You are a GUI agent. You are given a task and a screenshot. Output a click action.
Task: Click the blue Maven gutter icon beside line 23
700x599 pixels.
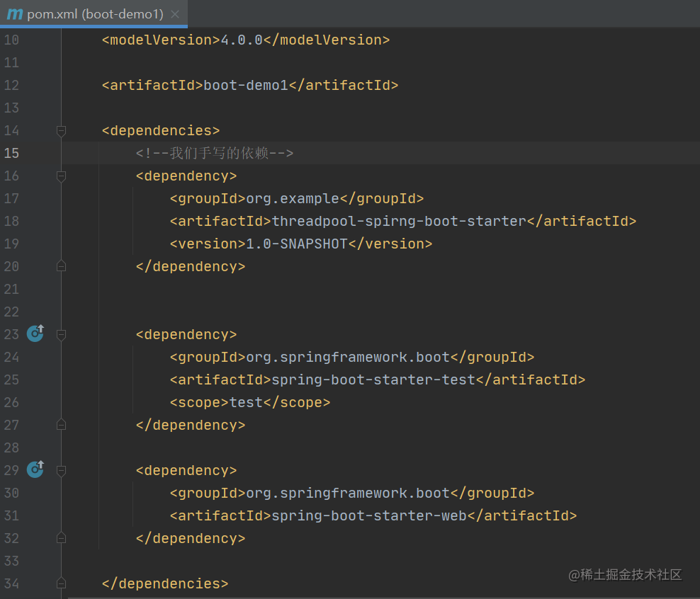35,333
